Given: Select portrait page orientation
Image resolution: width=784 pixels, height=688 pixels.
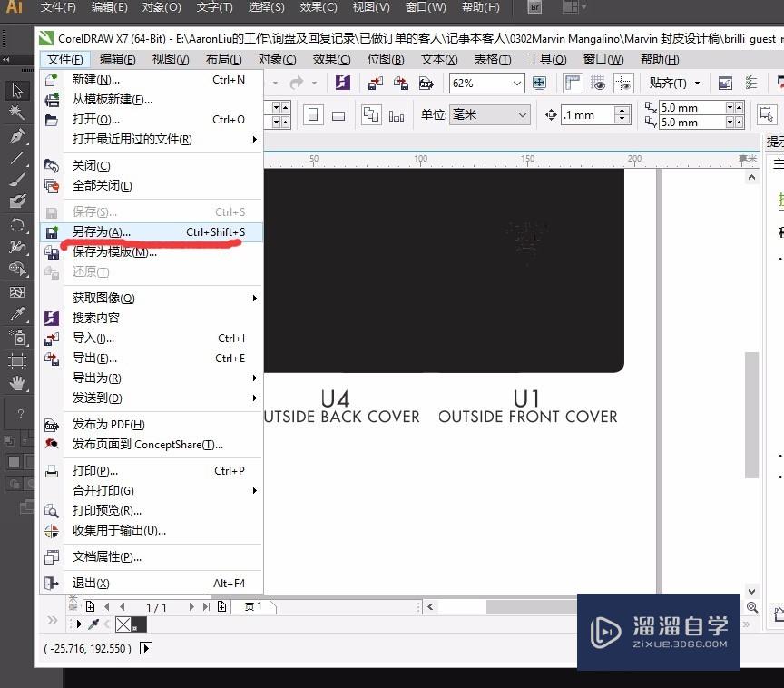Looking at the screenshot, I should pos(313,115).
